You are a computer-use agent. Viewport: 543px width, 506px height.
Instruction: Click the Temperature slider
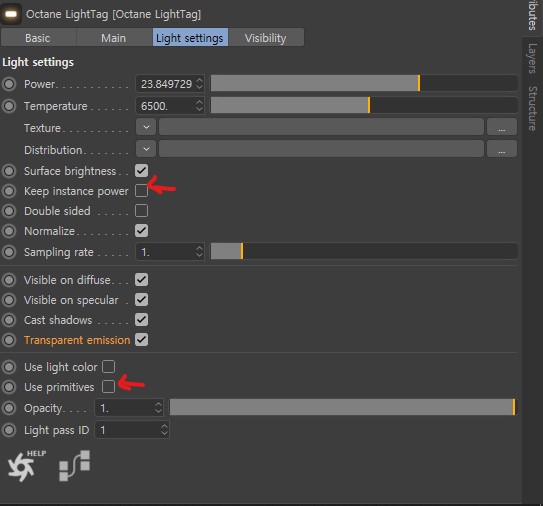pos(364,105)
